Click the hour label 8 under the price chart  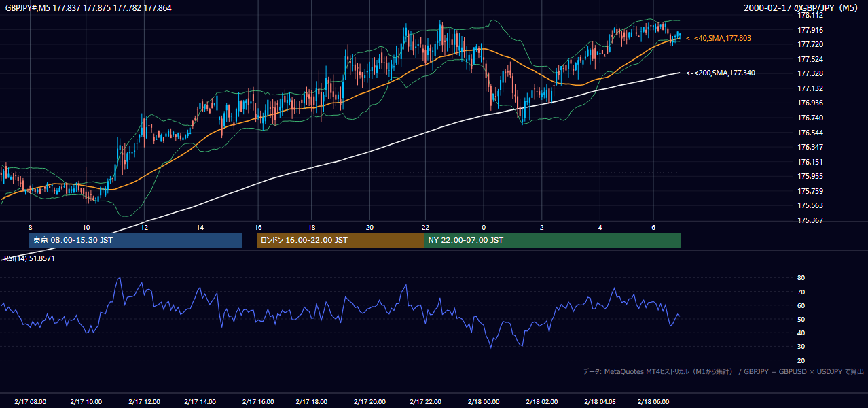(30, 227)
